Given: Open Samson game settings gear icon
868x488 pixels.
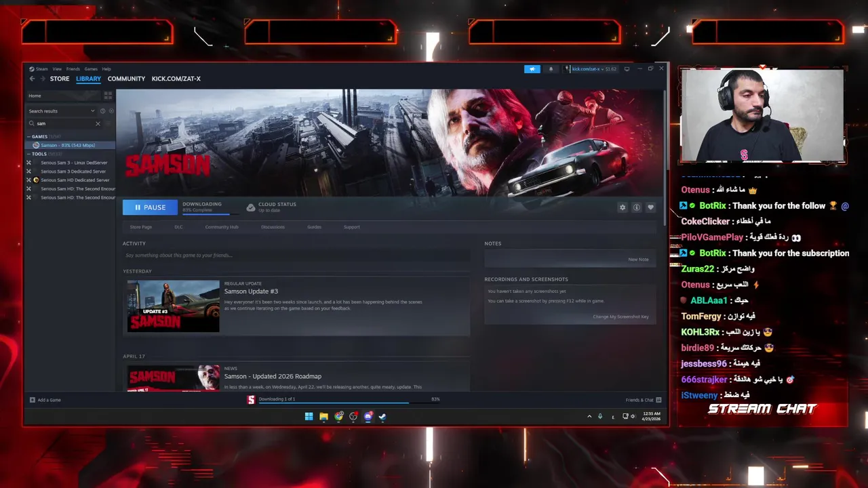Looking at the screenshot, I should point(623,207).
